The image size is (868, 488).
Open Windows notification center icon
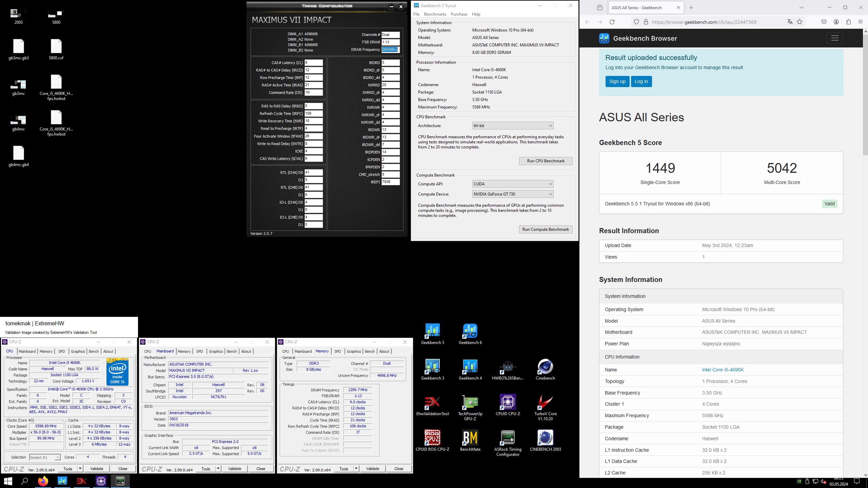[x=857, y=481]
